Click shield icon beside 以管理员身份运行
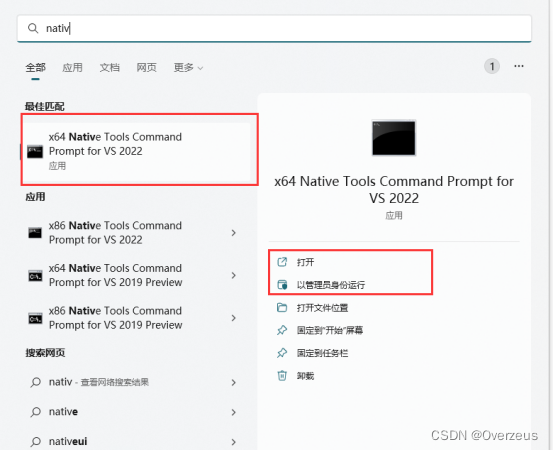 point(282,285)
